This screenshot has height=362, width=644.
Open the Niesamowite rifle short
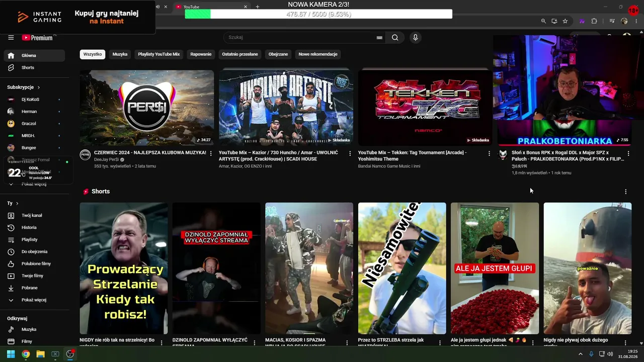[402, 268]
